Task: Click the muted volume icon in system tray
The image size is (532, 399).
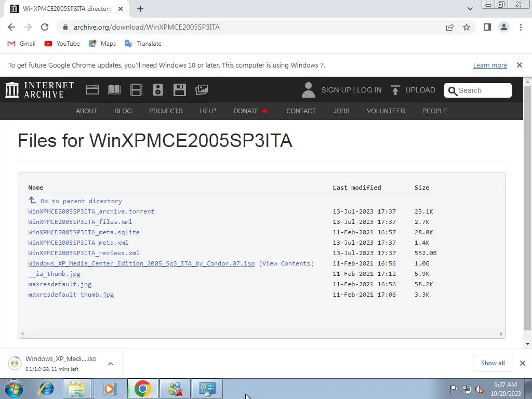Action: pos(480,389)
